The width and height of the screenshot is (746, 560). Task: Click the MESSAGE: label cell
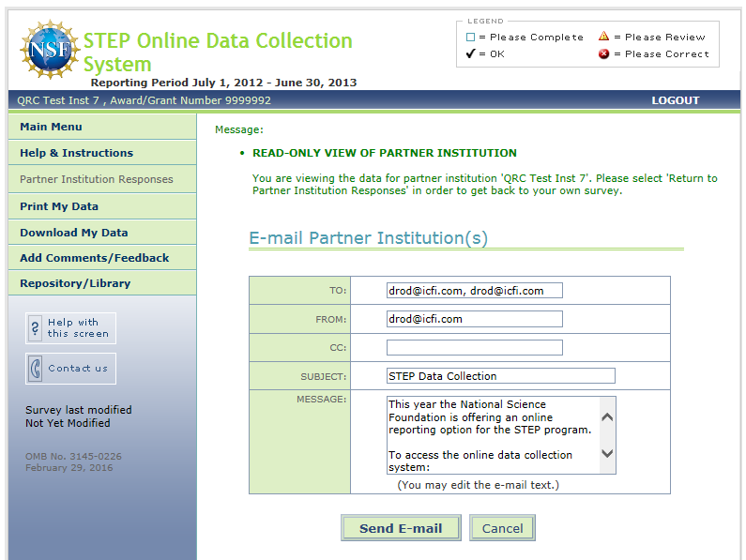[x=299, y=442]
